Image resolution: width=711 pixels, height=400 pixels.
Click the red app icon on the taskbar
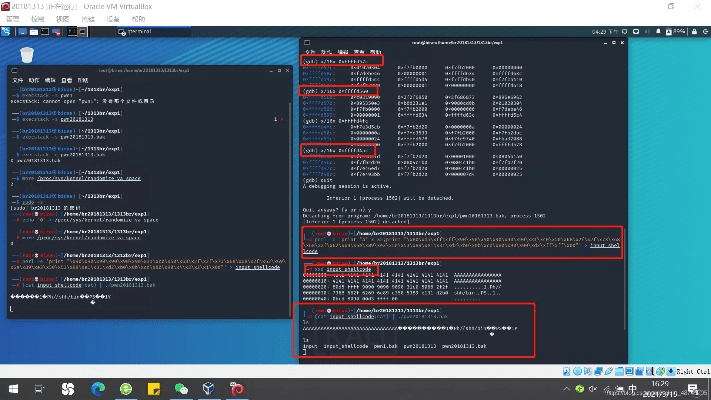tap(237, 388)
